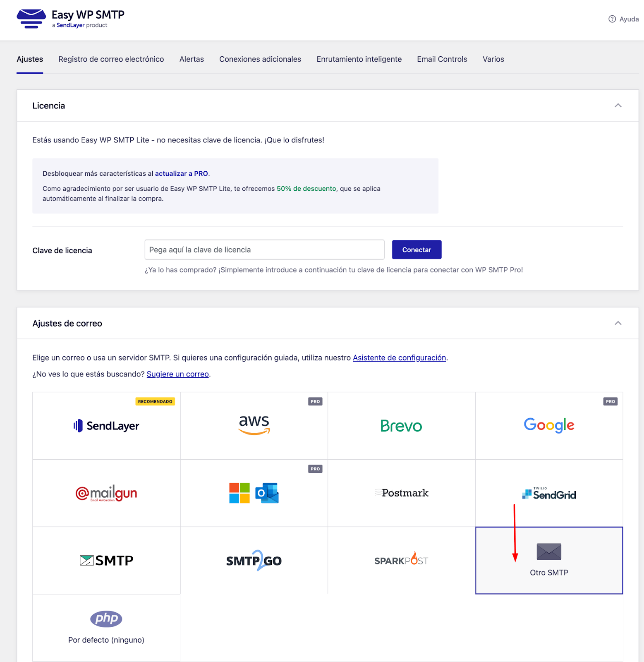Viewport: 644px width, 662px height.
Task: Click the Sugiere un correo link
Action: point(178,374)
